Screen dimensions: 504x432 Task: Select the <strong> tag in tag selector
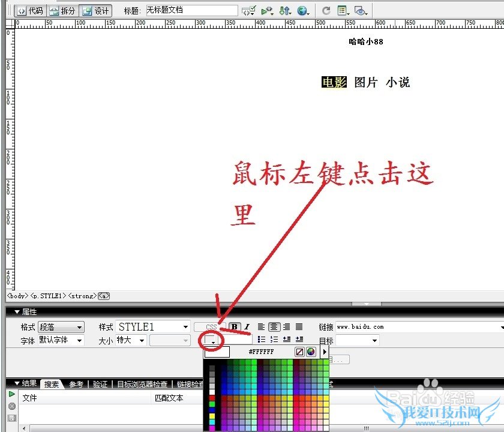click(82, 296)
